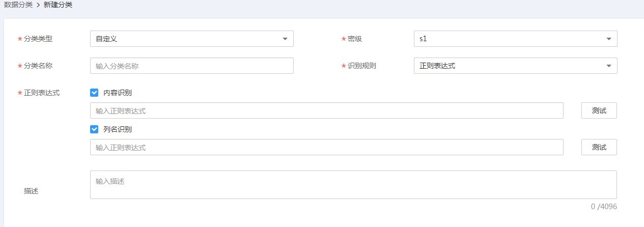
Task: Click the 列名识别 checkbox label text
Action: tap(118, 129)
